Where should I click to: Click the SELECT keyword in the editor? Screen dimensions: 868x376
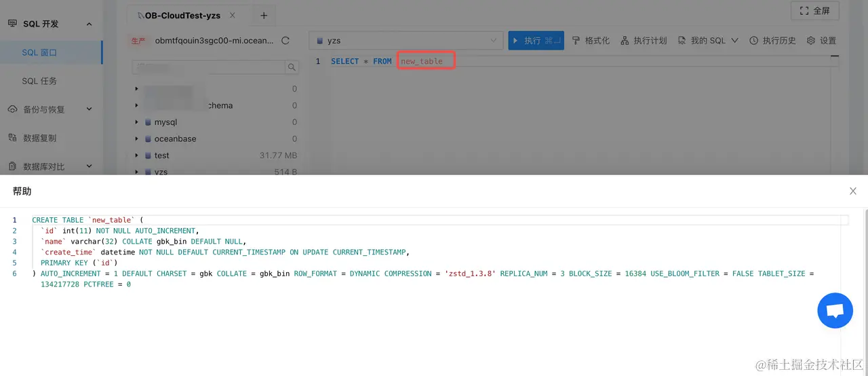coord(344,61)
